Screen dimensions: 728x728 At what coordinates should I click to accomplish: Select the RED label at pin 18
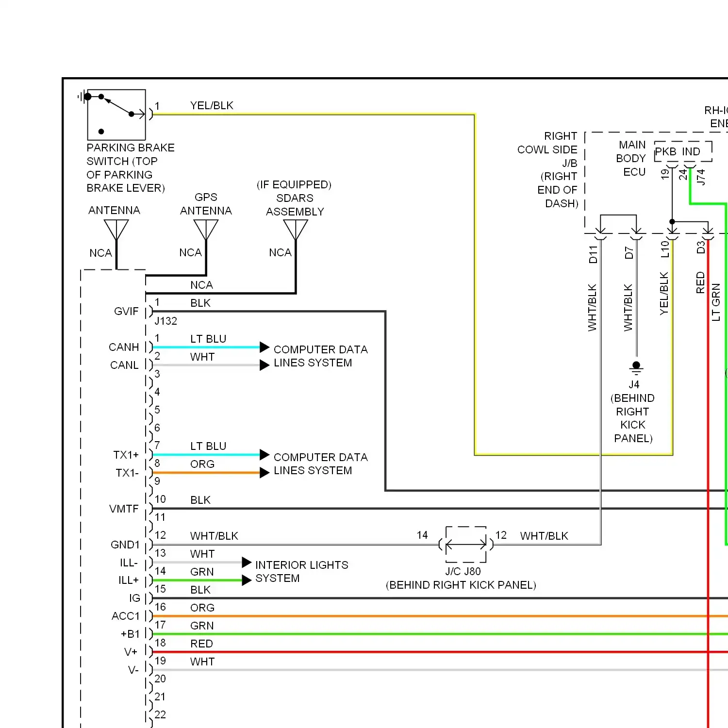pos(201,644)
